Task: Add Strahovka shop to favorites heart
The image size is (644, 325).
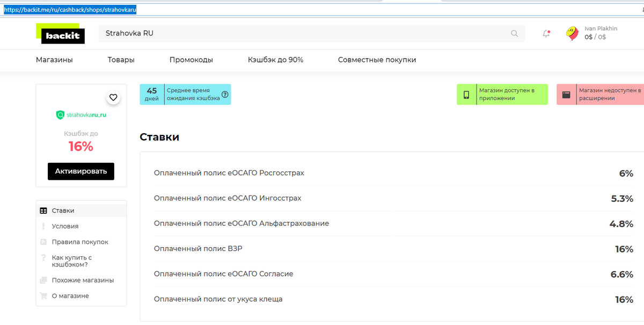Action: pos(113,98)
